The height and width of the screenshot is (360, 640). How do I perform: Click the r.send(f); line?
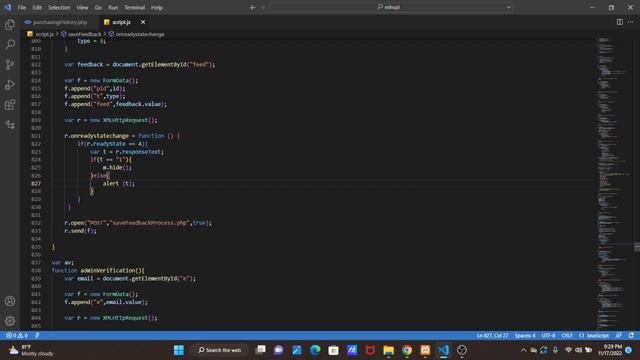point(80,231)
